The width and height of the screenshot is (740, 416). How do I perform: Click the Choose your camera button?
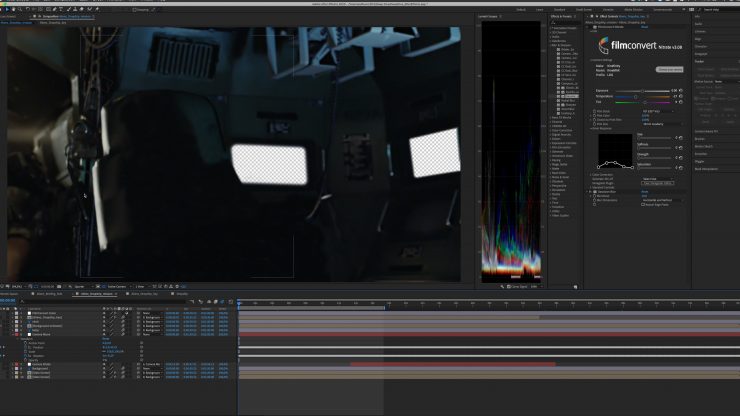click(669, 69)
